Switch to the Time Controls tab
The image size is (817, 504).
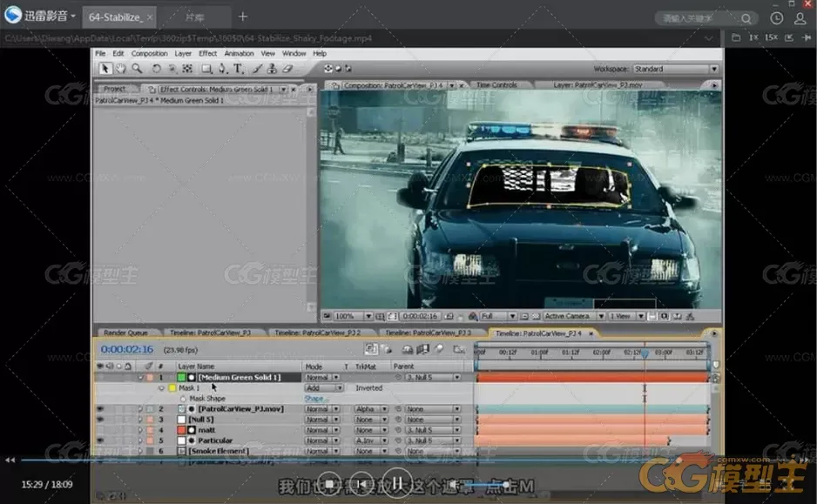coord(496,84)
